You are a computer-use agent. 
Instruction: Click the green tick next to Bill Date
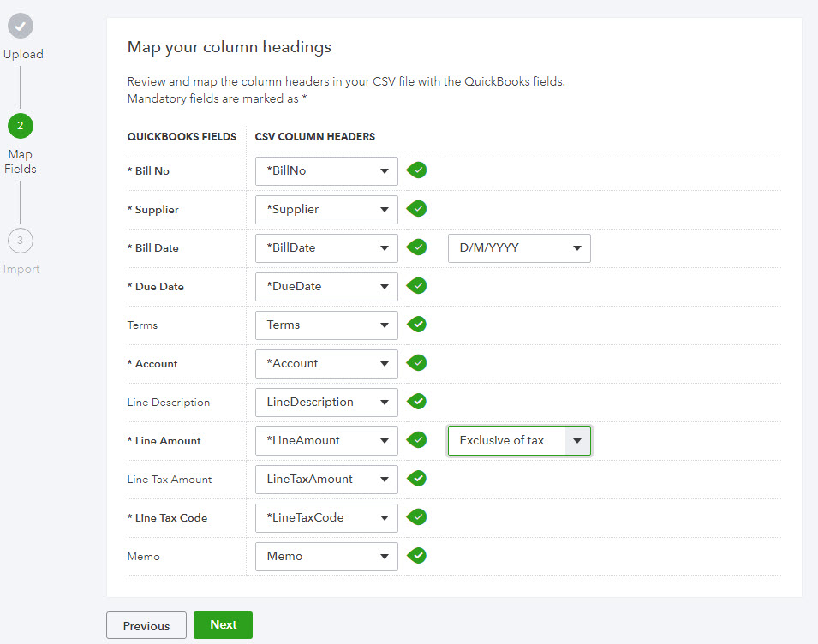point(416,247)
